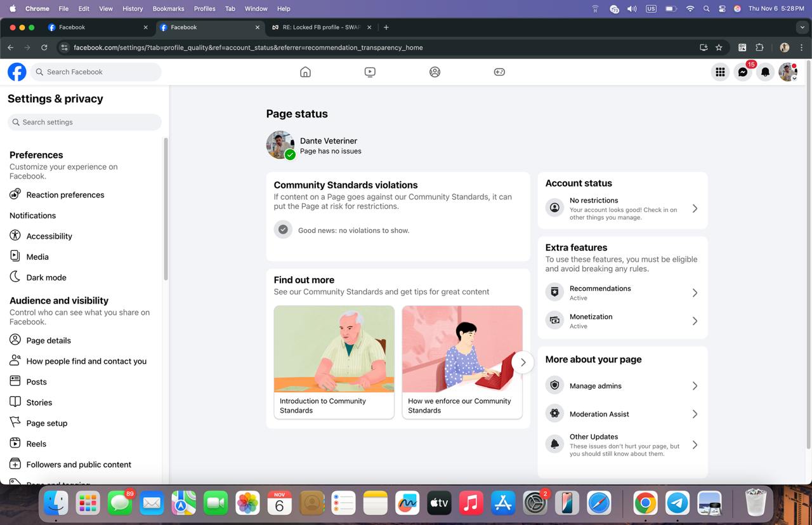Screen dimensions: 812x525
Task: Open the notifications bell icon
Action: pyautogui.click(x=766, y=72)
